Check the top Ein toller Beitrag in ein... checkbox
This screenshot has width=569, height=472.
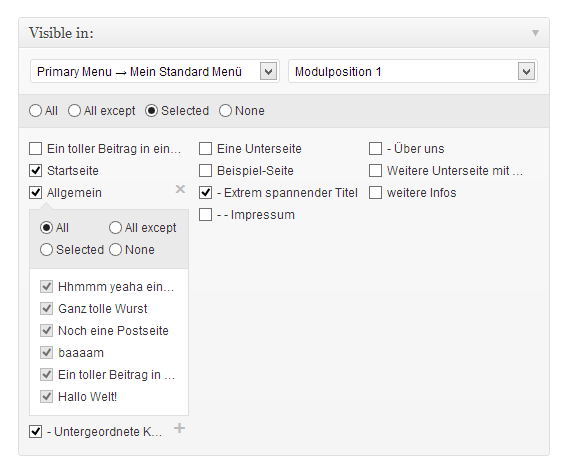(36, 149)
